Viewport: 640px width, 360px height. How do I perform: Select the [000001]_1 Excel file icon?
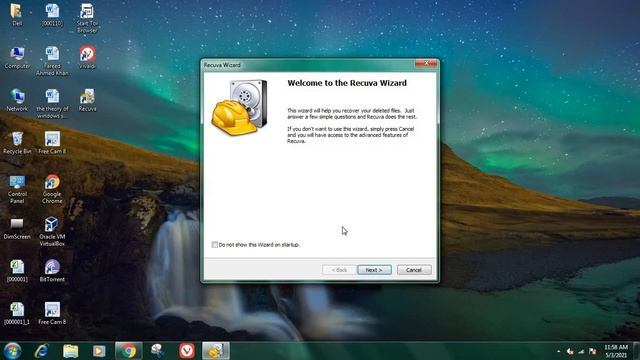click(17, 313)
